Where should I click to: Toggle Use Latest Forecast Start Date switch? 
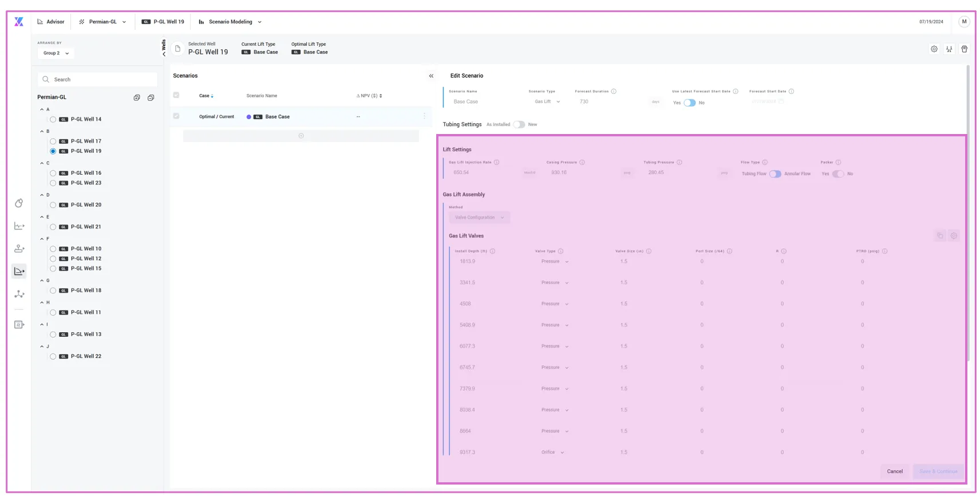pyautogui.click(x=689, y=103)
